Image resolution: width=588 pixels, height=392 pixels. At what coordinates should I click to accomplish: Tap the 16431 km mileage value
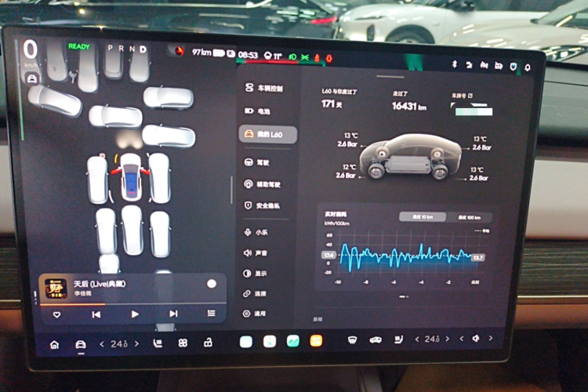pos(409,106)
